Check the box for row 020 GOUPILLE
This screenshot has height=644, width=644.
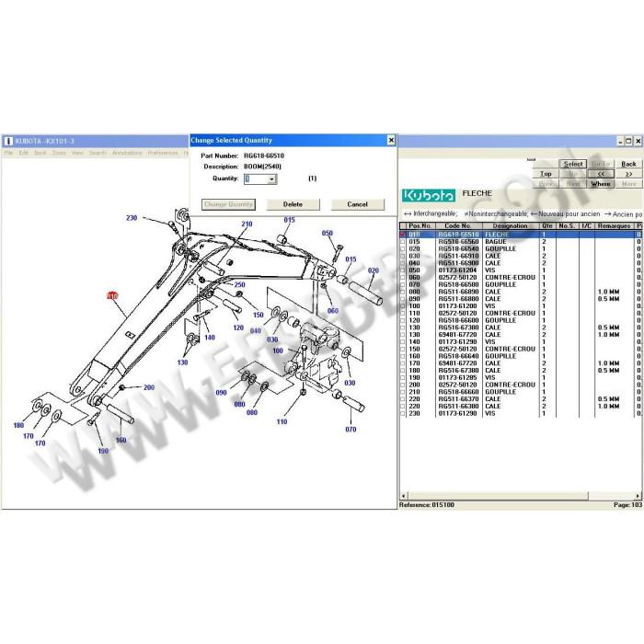click(403, 249)
